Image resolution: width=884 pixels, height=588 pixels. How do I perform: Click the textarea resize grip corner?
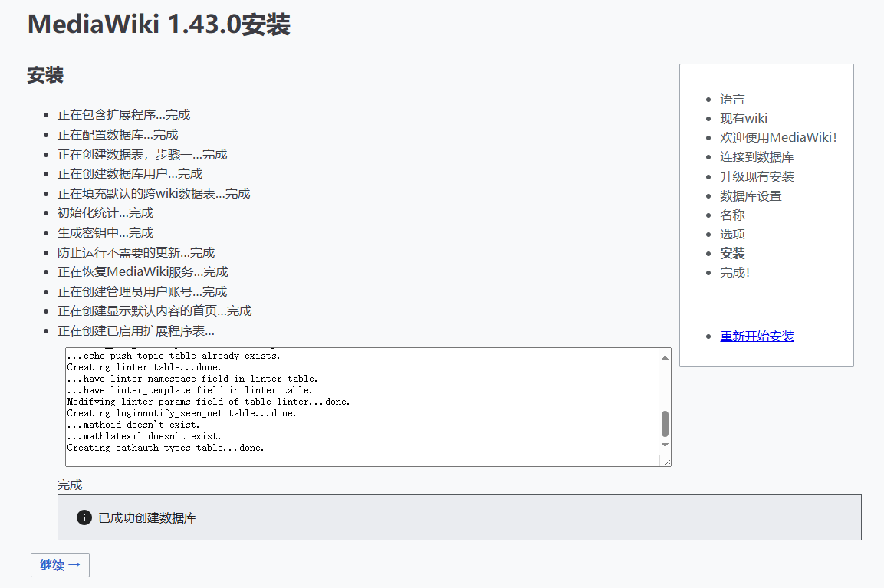pos(665,462)
